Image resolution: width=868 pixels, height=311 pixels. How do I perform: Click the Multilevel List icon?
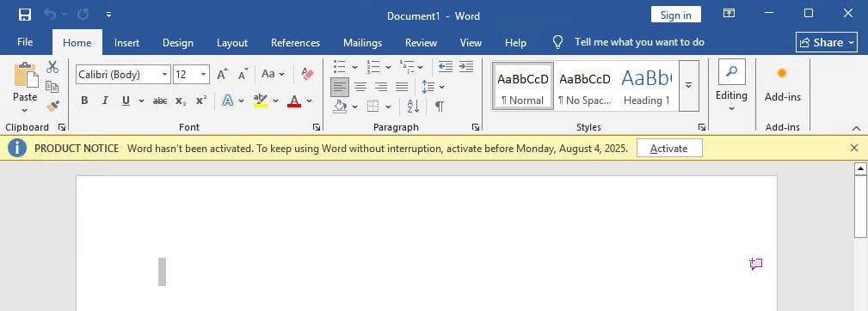(x=406, y=67)
